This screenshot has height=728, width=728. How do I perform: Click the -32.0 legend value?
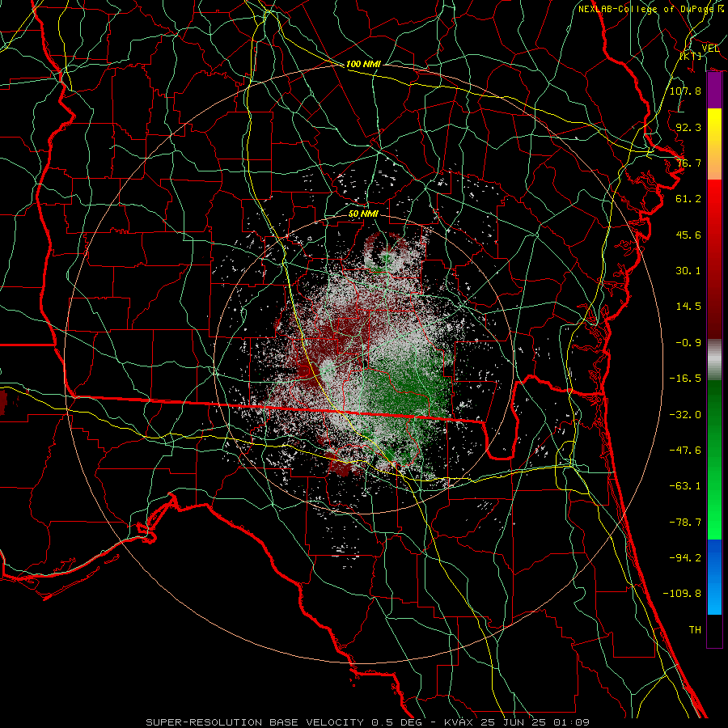coord(685,415)
